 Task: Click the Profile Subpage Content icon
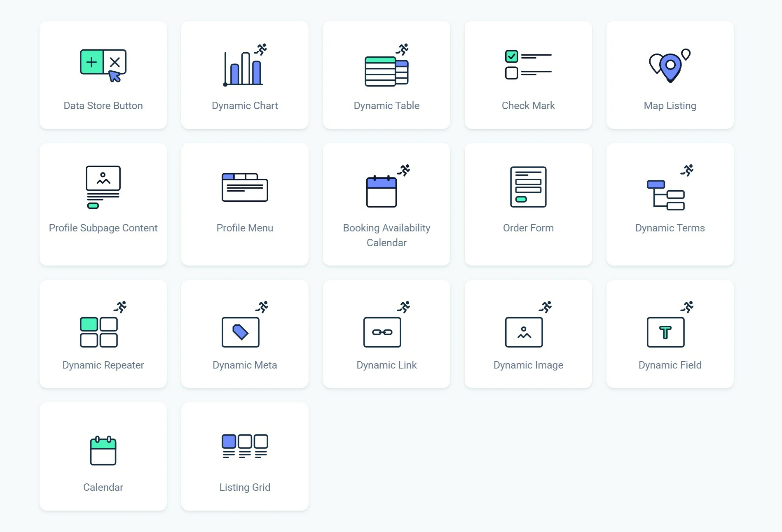point(103,187)
